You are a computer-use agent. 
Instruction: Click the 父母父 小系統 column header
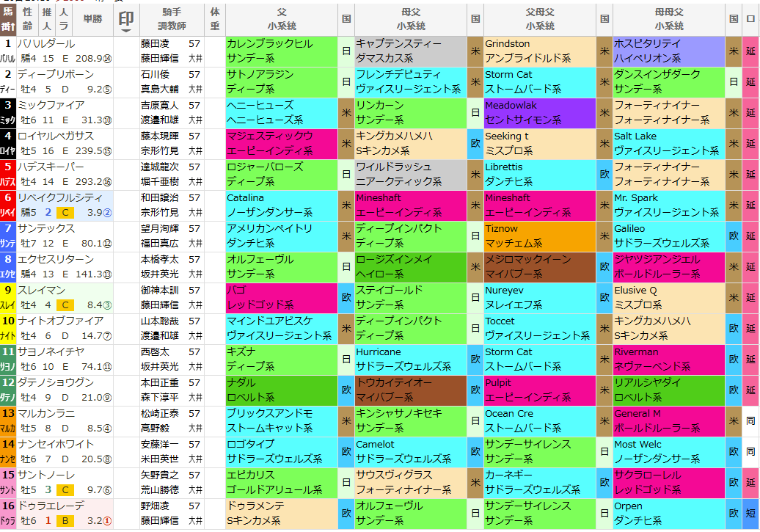pos(540,19)
